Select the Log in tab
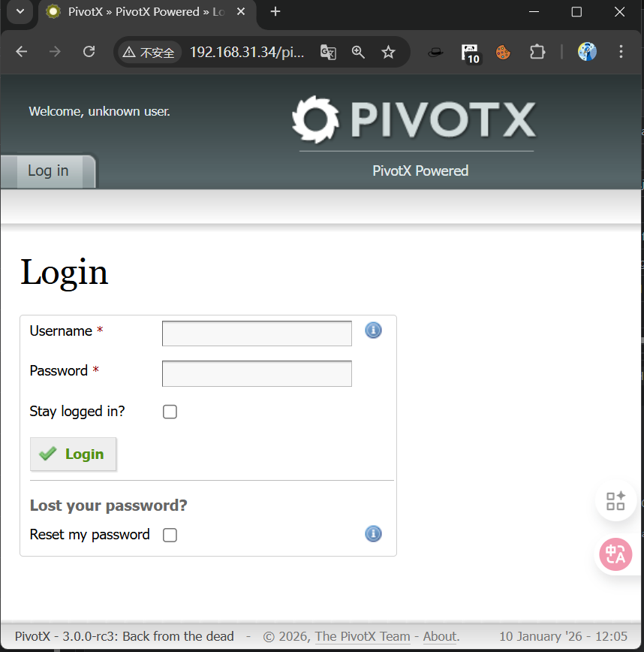 (48, 171)
